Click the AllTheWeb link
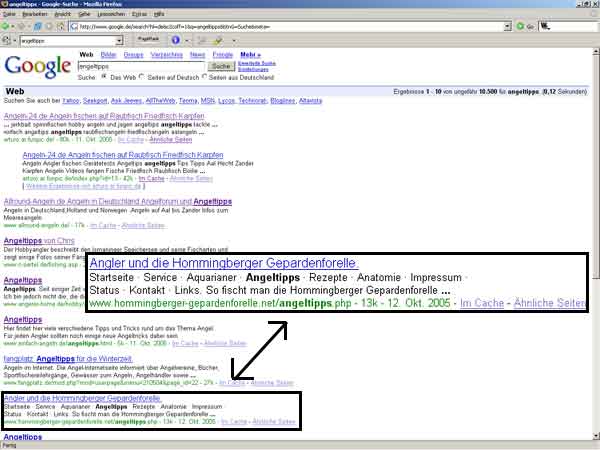 (160, 101)
